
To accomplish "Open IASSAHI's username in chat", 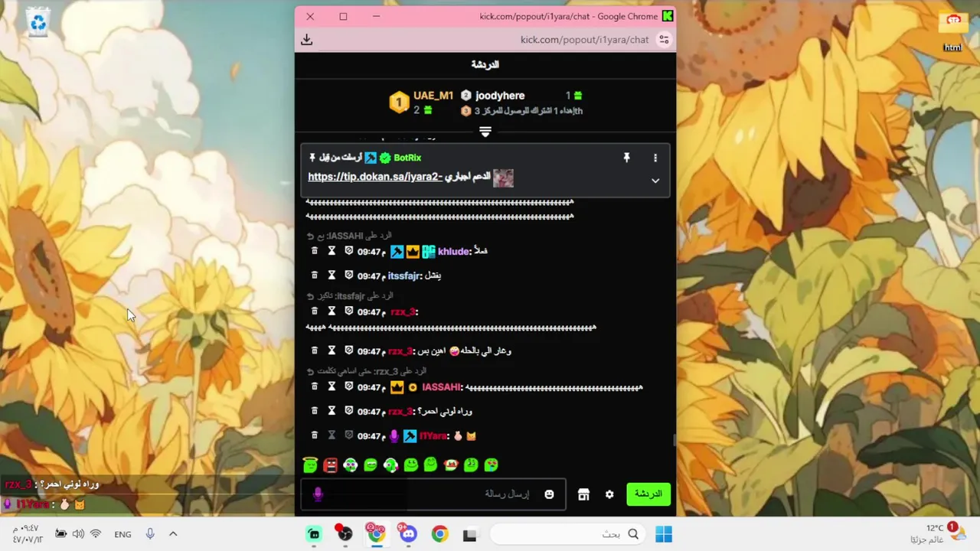I will click(441, 387).
